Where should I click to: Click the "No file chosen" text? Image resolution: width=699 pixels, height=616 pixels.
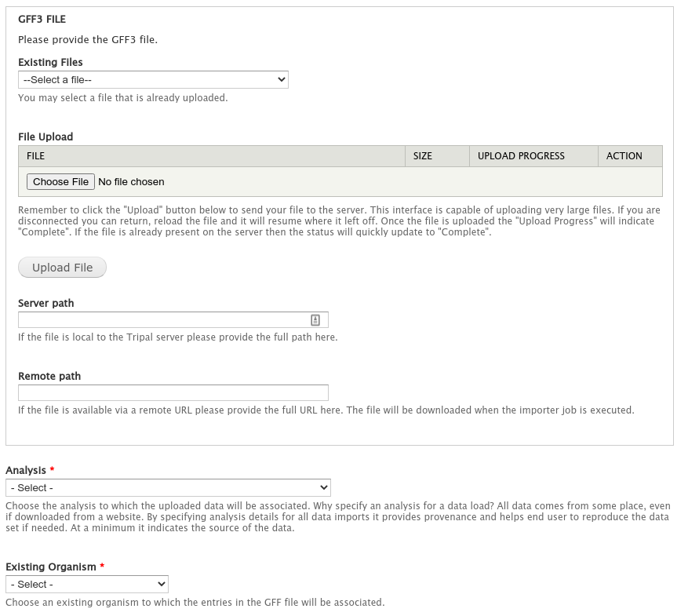pyautogui.click(x=131, y=181)
